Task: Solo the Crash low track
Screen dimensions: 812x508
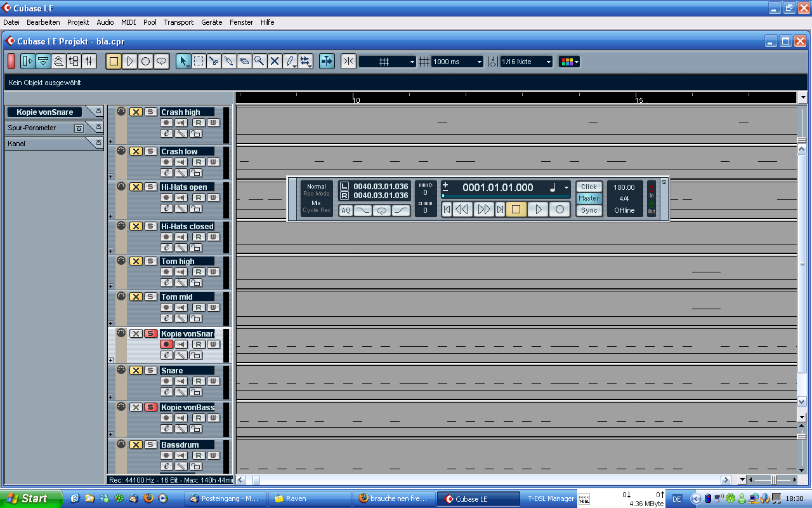Action: tap(150, 151)
